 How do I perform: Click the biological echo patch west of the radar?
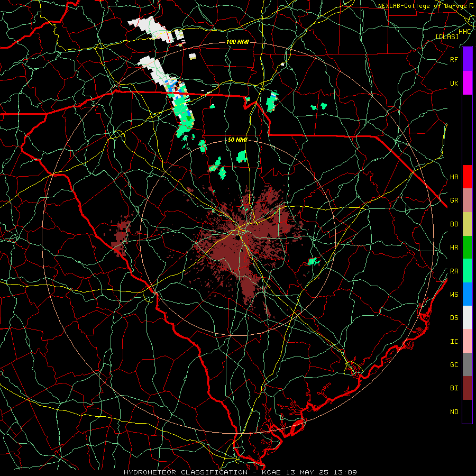point(121,236)
